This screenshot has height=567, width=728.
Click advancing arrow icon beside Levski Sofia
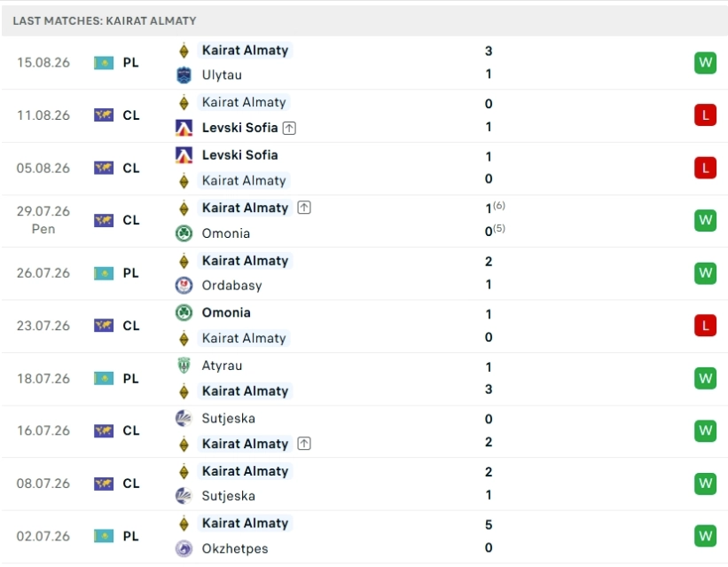[x=289, y=128]
